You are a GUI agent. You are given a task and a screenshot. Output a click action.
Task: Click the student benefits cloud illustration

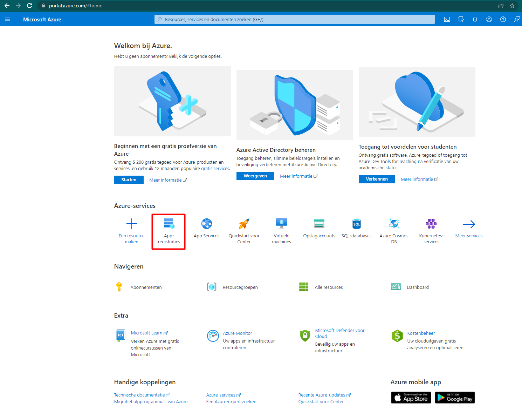click(x=417, y=102)
